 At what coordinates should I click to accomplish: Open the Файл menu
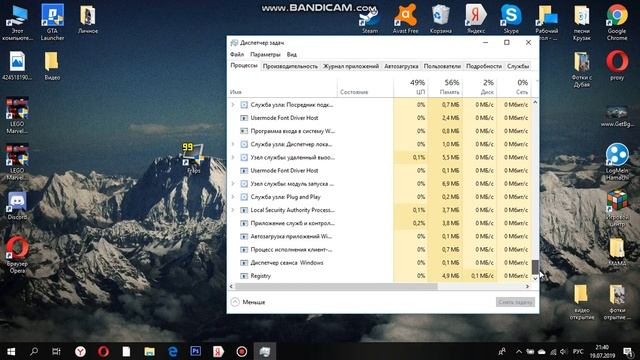237,54
